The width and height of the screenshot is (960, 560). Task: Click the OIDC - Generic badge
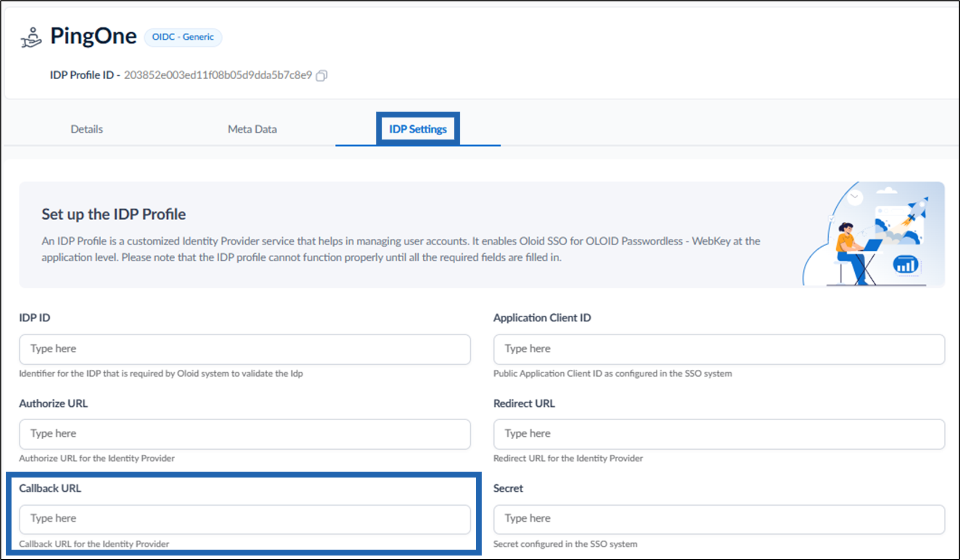[x=183, y=37]
